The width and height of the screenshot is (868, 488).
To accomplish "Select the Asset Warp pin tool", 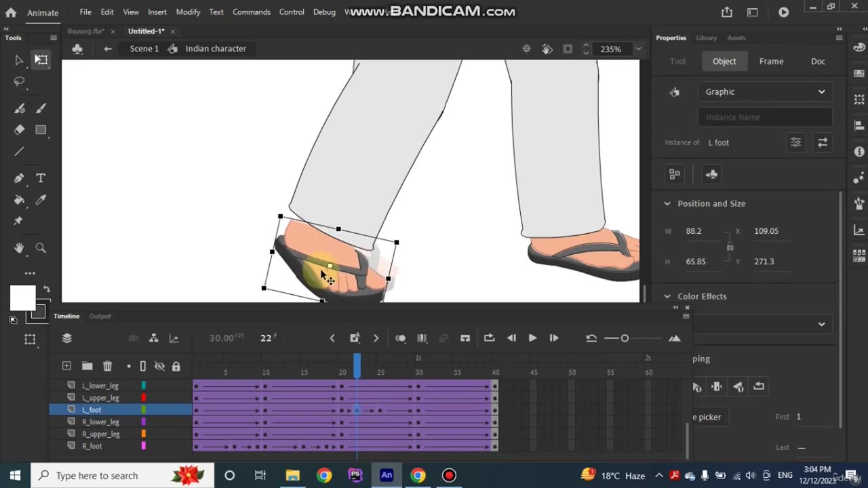I will (x=19, y=222).
